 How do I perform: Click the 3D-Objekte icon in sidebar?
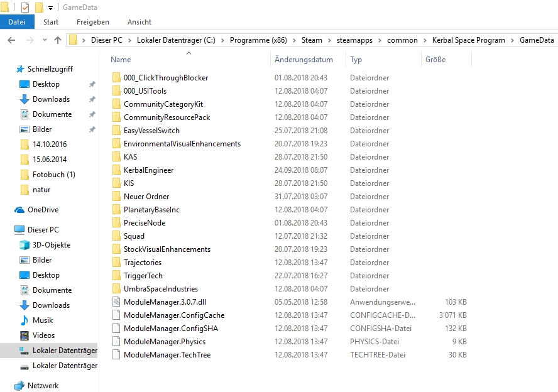click(25, 245)
